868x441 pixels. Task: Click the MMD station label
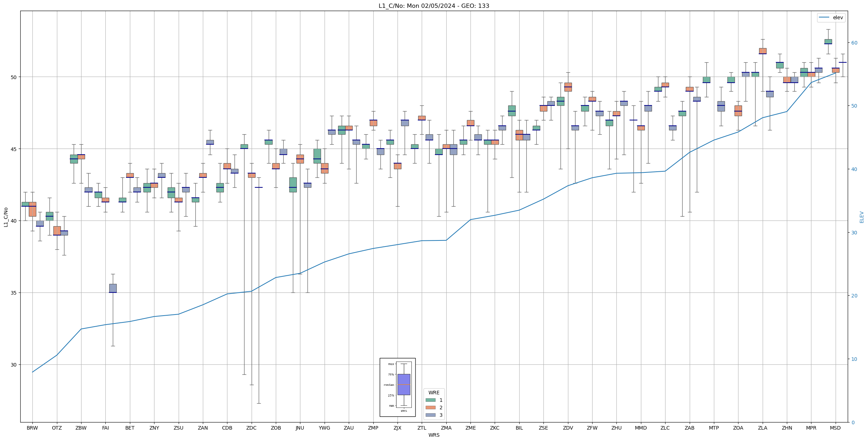[x=641, y=428]
